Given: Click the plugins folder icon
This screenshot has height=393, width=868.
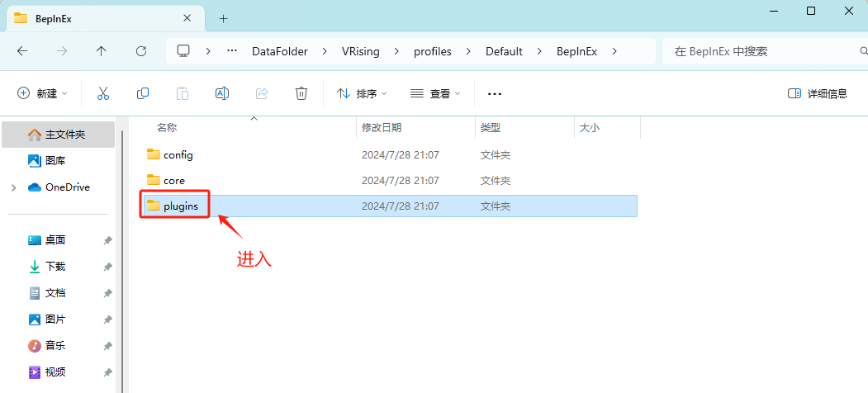Looking at the screenshot, I should coord(154,206).
